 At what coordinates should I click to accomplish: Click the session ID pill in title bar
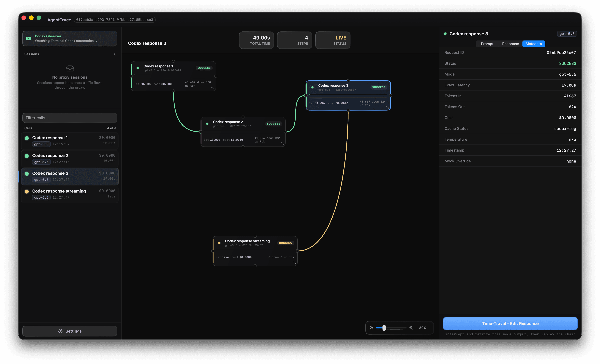[115, 20]
